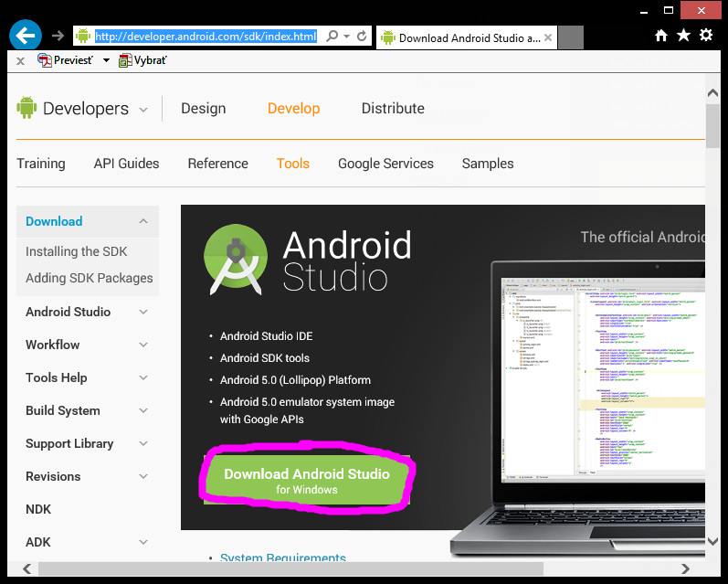Screen dimensions: 728x584
Task: Click the browser Forward arrow button
Action: coord(58,36)
